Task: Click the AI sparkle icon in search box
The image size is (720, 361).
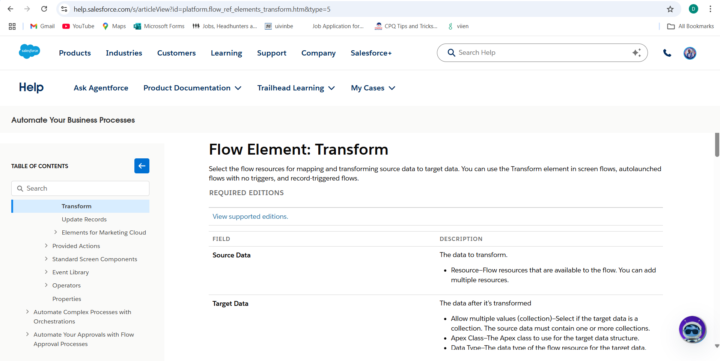Action: click(x=636, y=53)
